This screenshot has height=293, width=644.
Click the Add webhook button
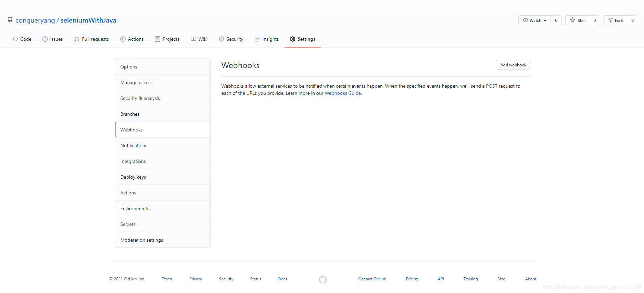point(513,65)
